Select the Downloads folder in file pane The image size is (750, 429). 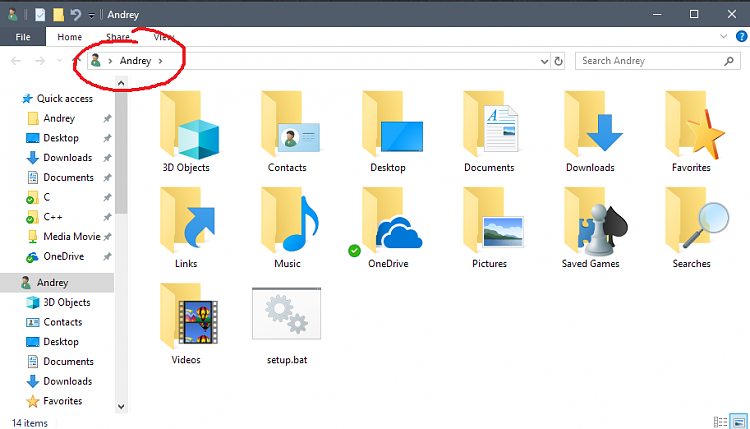click(x=593, y=125)
